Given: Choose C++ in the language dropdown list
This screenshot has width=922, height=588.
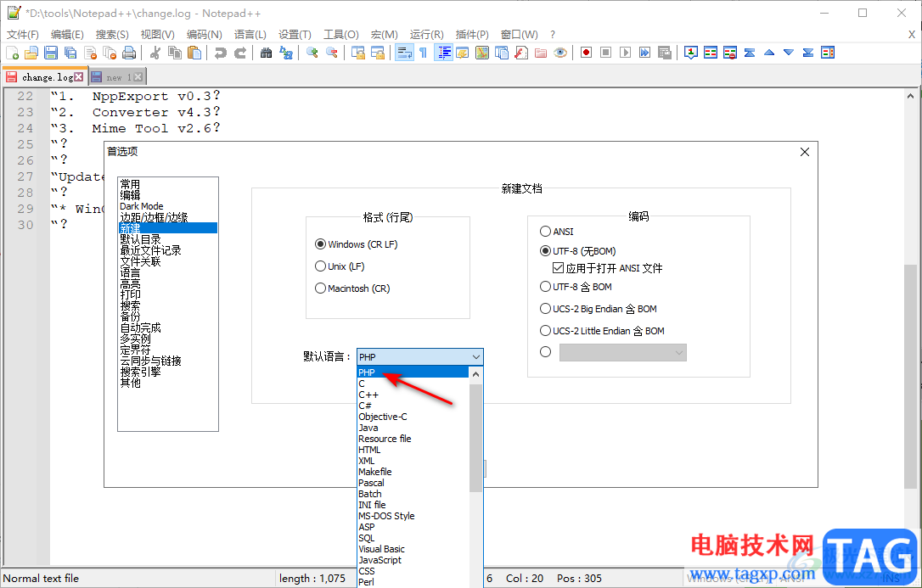Looking at the screenshot, I should pyautogui.click(x=413, y=395).
